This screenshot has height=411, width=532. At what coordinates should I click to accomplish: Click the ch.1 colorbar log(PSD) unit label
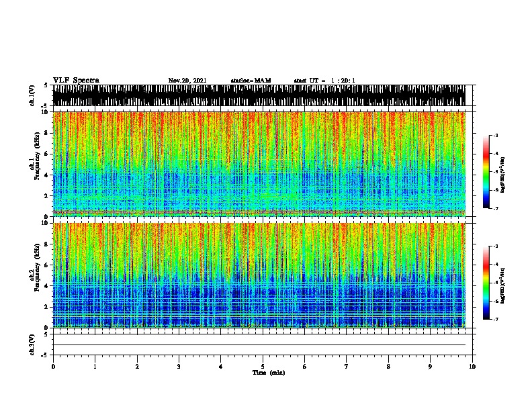coord(503,175)
